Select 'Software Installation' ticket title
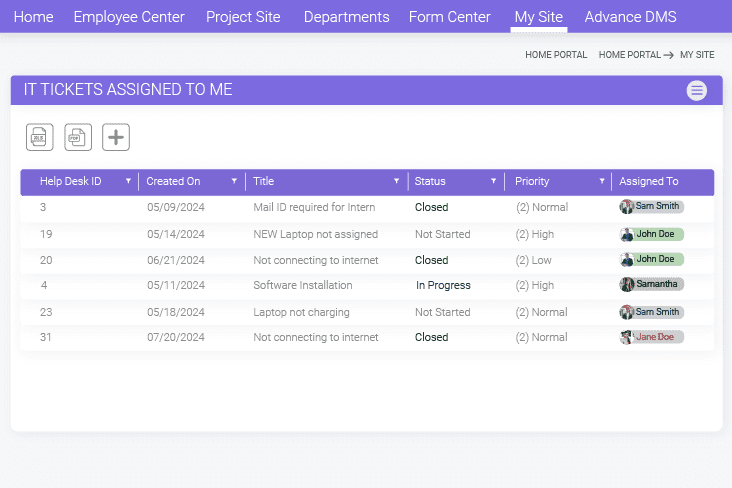The width and height of the screenshot is (732, 488). (x=302, y=285)
